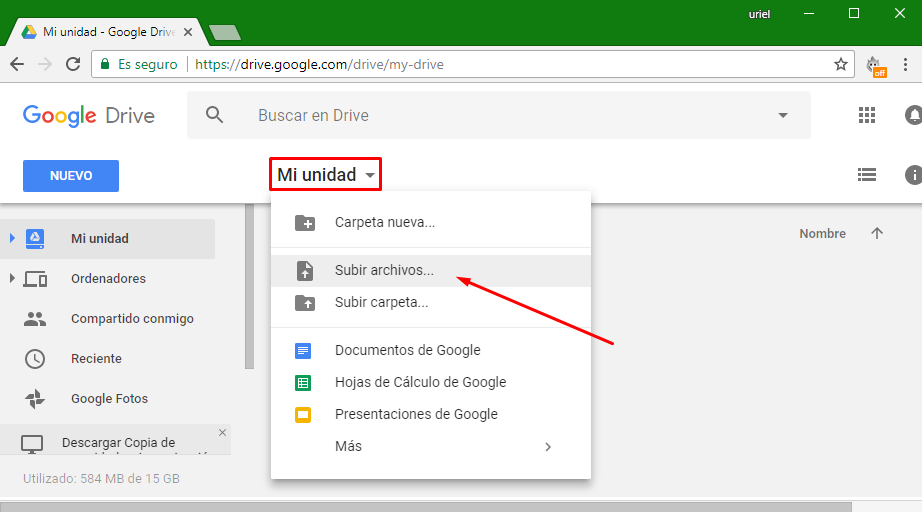Click the blue Docs icon in the menu
The height and width of the screenshot is (512, 922).
coord(303,351)
